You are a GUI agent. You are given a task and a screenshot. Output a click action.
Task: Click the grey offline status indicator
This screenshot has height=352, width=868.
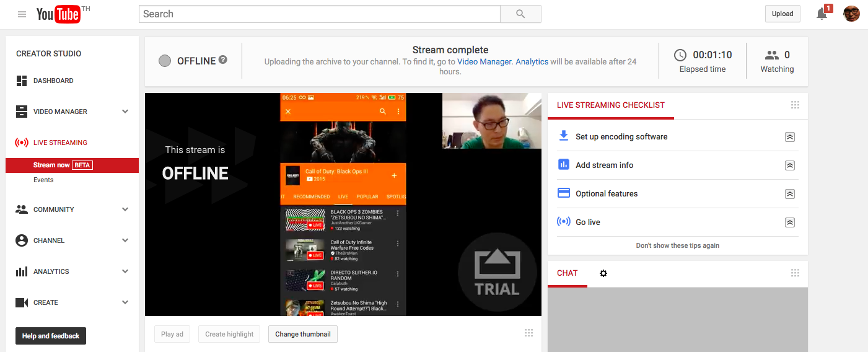point(165,61)
